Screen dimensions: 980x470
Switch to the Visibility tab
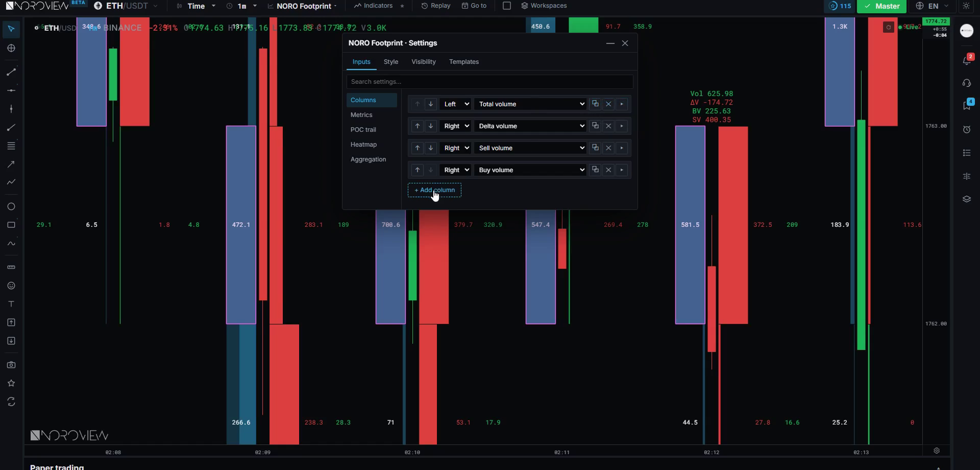(424, 62)
